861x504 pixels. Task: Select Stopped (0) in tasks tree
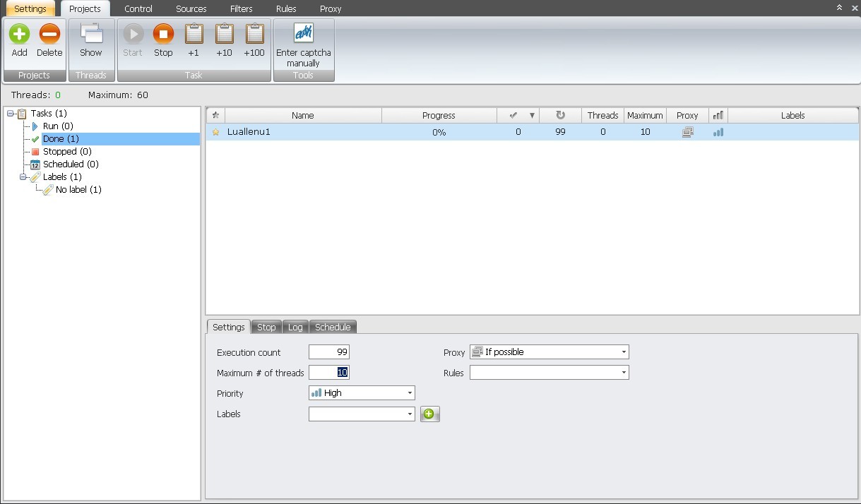pos(67,152)
